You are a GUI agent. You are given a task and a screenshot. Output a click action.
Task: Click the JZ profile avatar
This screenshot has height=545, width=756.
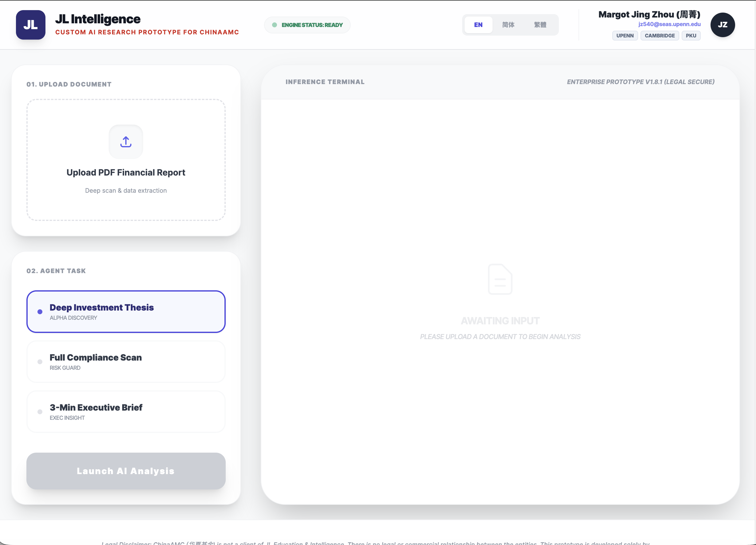tap(722, 25)
